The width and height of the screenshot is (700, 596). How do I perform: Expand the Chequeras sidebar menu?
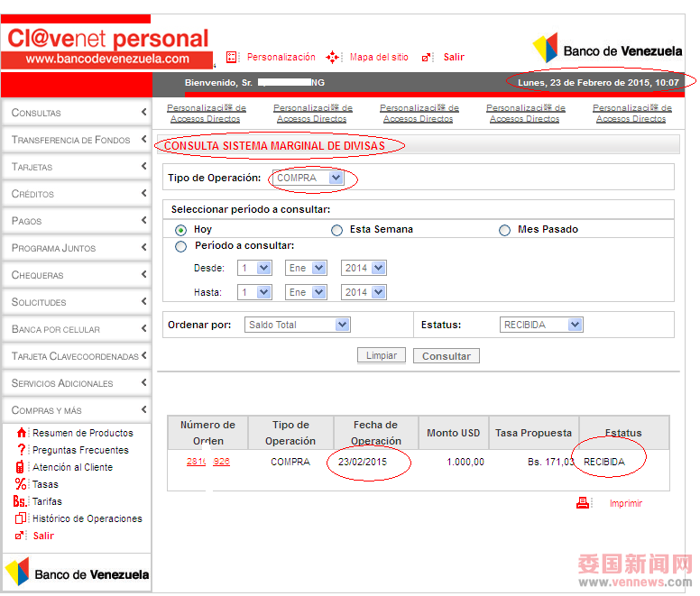[77, 275]
